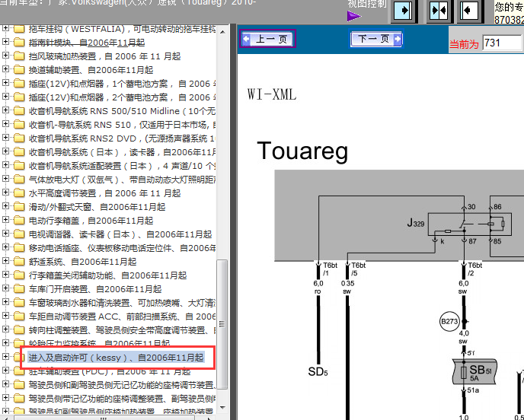Click the view control left-arrow icon
This screenshot has height=420, width=524.
coord(469,11)
